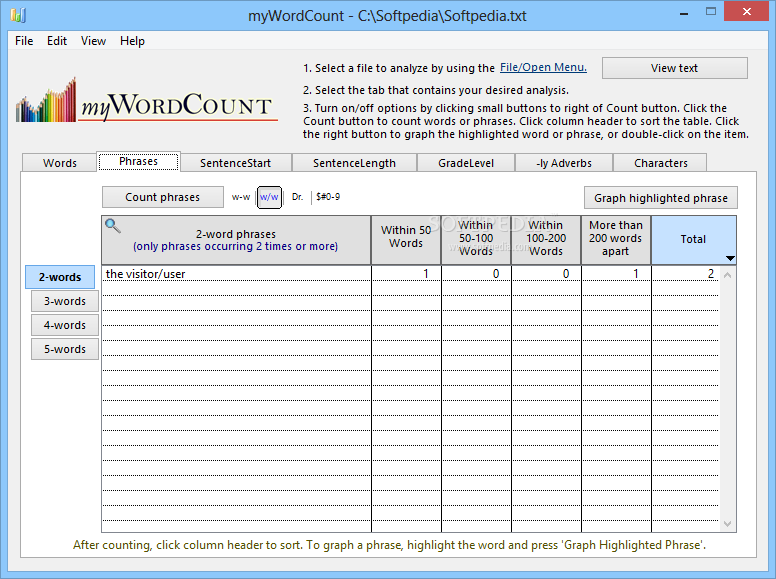Sort by Within 50-100 Words column header

[476, 240]
